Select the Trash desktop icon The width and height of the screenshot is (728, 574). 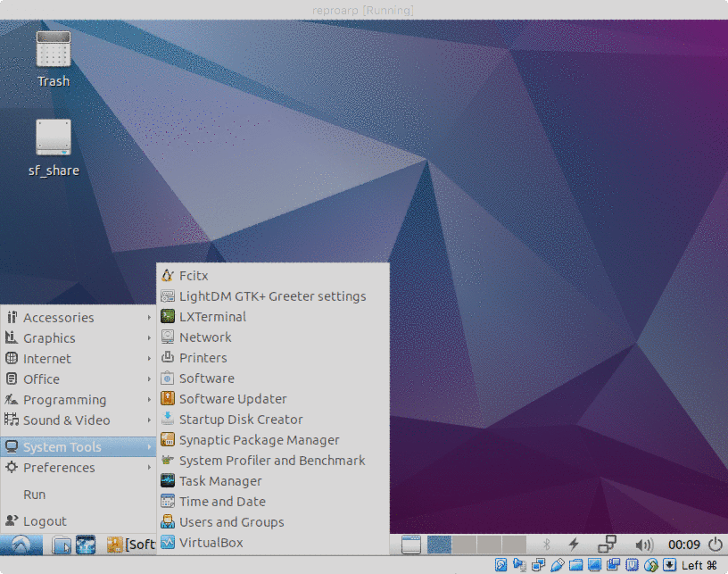[x=54, y=60]
